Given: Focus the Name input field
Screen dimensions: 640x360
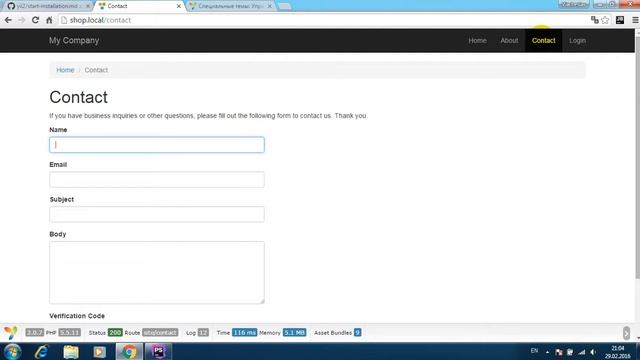Looking at the screenshot, I should (157, 145).
